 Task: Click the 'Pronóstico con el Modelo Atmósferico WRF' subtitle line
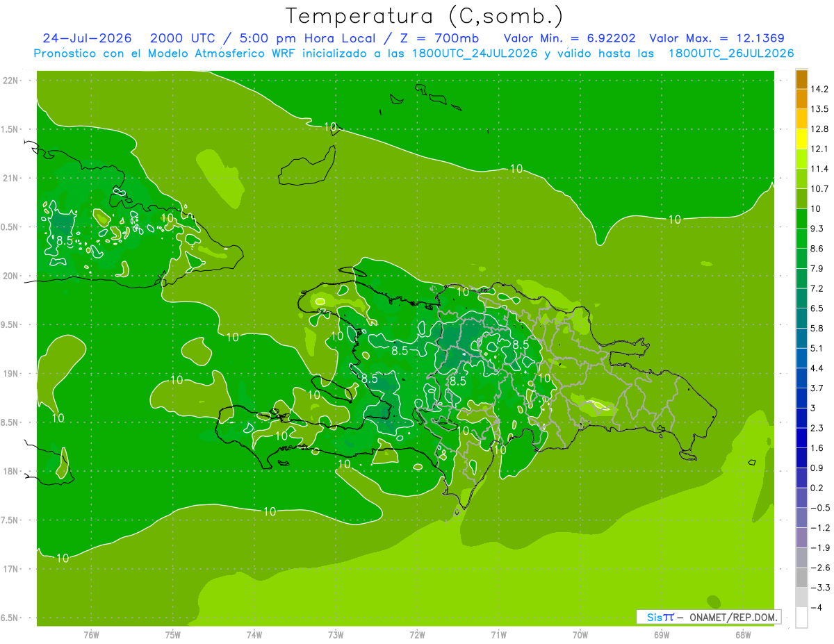tap(414, 53)
